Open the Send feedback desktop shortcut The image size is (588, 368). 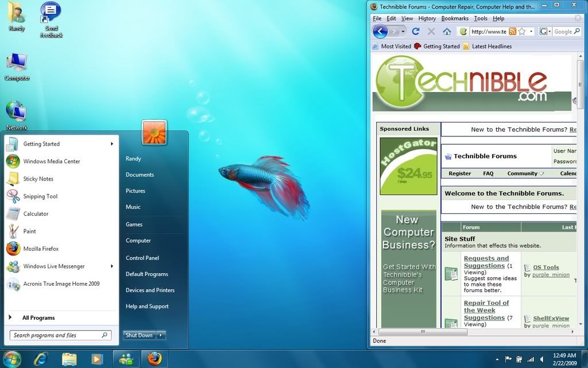click(x=51, y=20)
